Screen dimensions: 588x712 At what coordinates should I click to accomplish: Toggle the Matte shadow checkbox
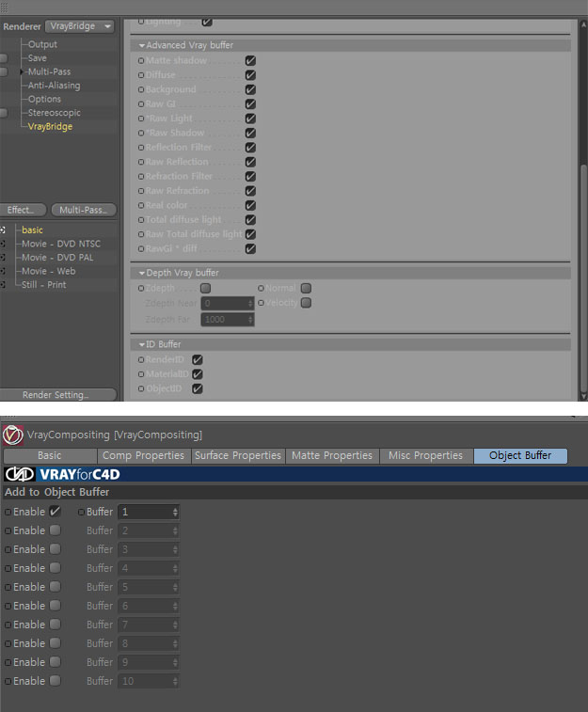click(250, 60)
